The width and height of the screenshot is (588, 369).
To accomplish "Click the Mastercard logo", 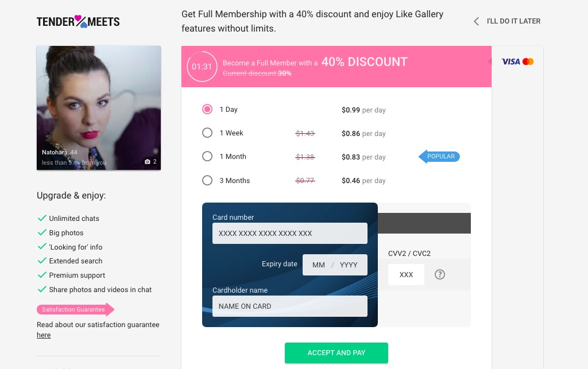I will 528,61.
